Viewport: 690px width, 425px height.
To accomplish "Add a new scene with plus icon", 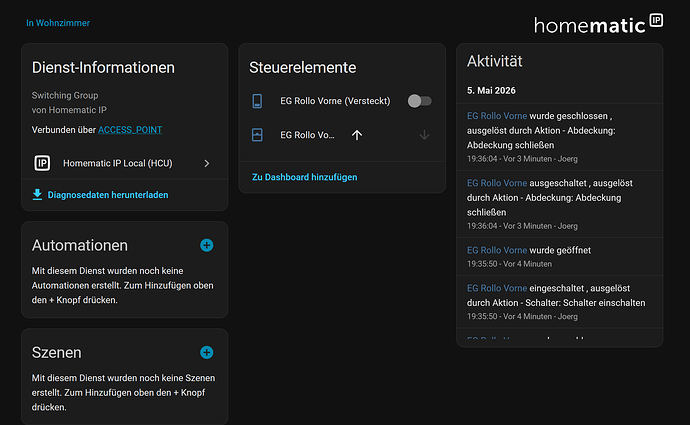I will [x=206, y=352].
